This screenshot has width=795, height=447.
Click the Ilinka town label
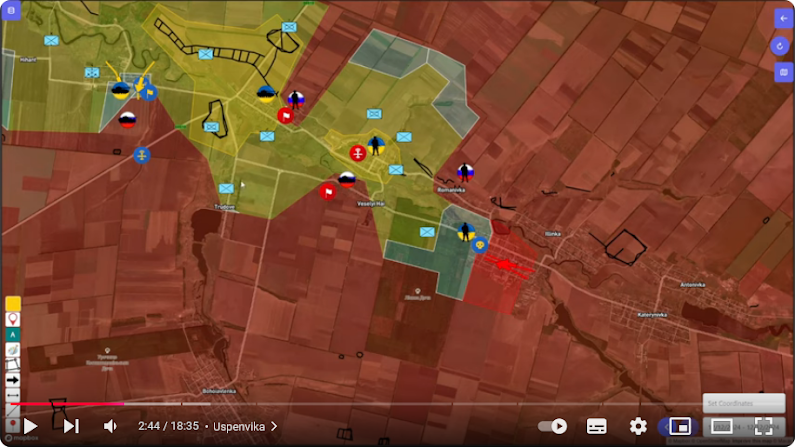(553, 234)
